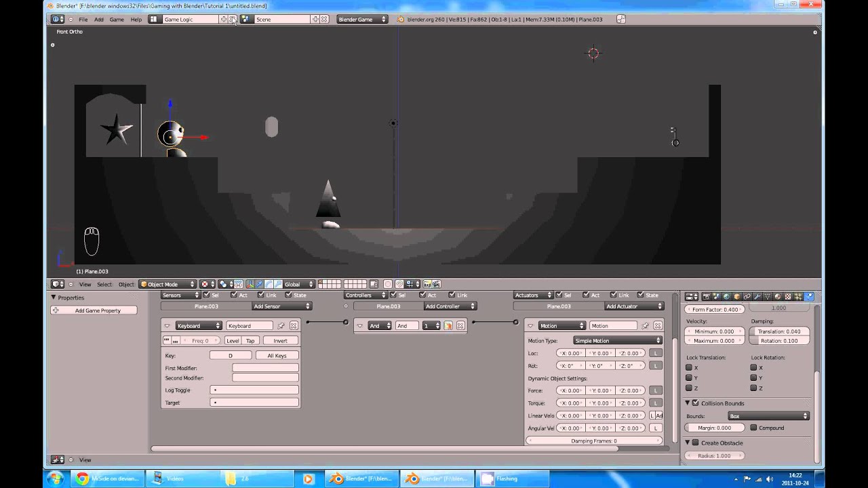Viewport: 868px width, 488px height.
Task: Enable Lock Translation X checkbox
Action: point(689,367)
